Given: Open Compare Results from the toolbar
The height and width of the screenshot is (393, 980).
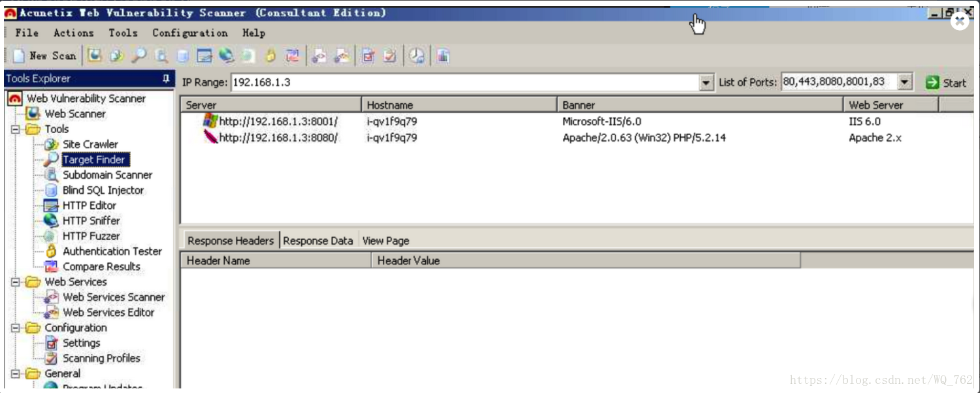Looking at the screenshot, I should 292,56.
